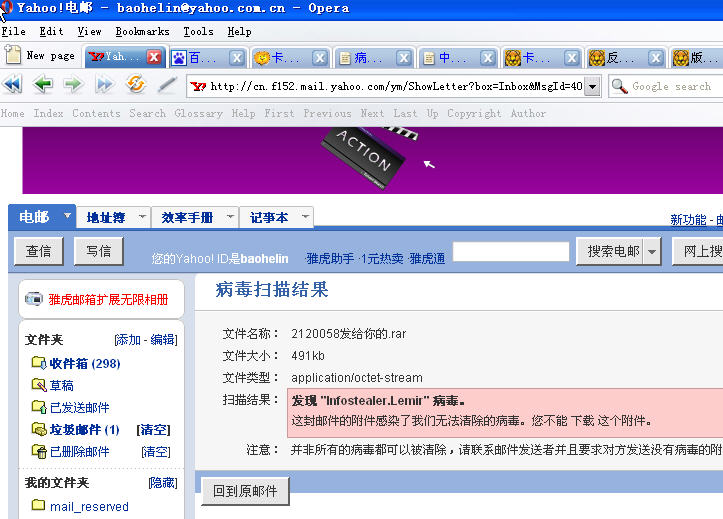Screen dimensions: 723x519
Task: Click the wand pencil toolbar icon
Action: [x=166, y=85]
